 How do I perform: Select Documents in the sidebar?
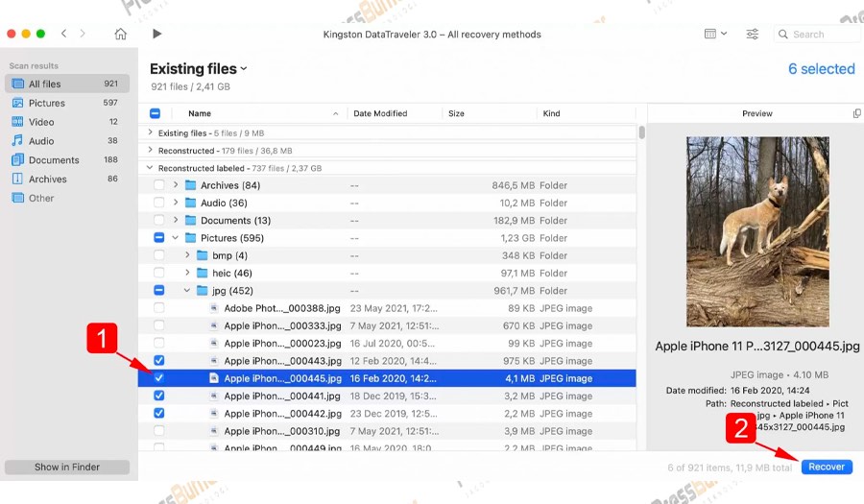click(x=53, y=160)
